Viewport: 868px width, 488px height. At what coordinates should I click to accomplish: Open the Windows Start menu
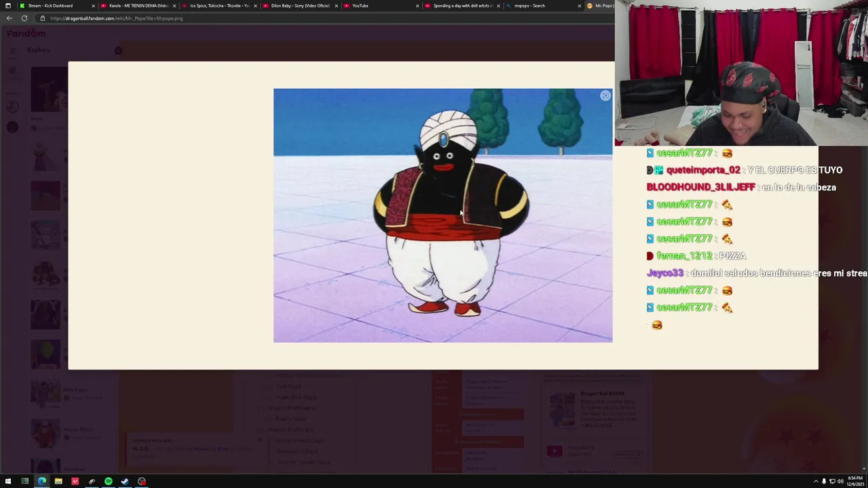(x=8, y=481)
